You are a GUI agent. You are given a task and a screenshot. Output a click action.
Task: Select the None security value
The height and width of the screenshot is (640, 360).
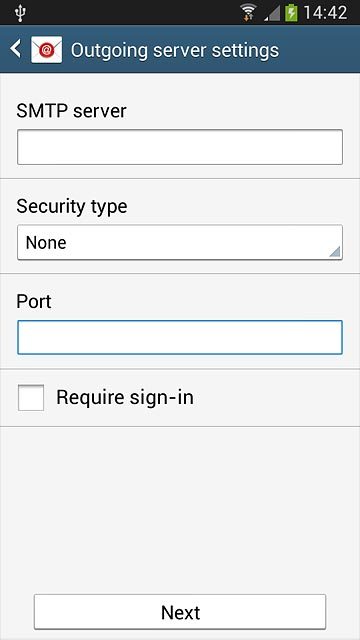point(46,242)
